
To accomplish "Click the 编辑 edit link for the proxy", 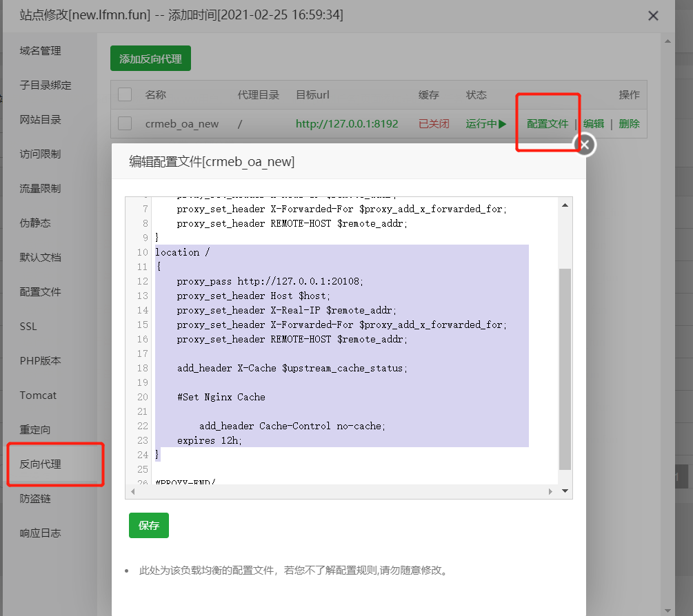I will [594, 123].
